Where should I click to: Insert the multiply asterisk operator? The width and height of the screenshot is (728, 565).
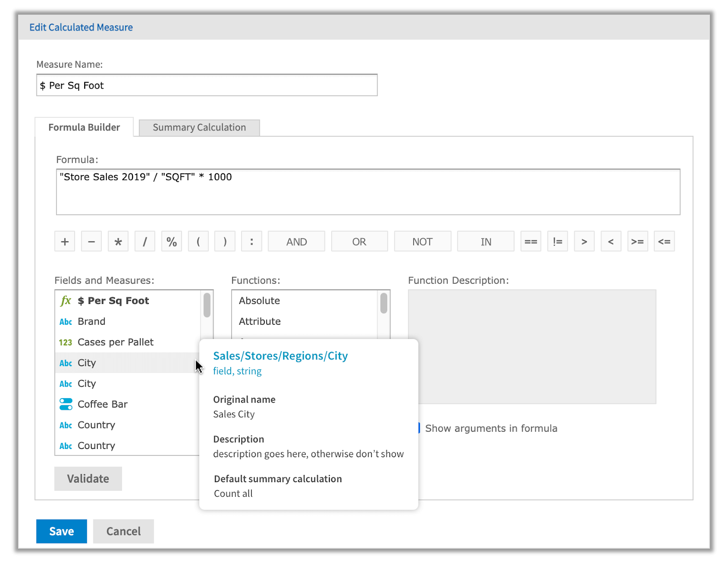coord(118,242)
